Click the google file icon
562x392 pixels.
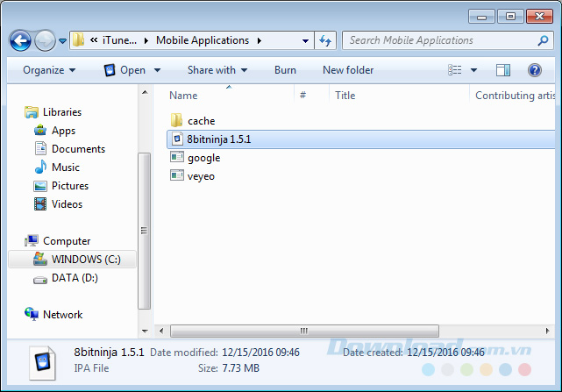click(x=177, y=157)
